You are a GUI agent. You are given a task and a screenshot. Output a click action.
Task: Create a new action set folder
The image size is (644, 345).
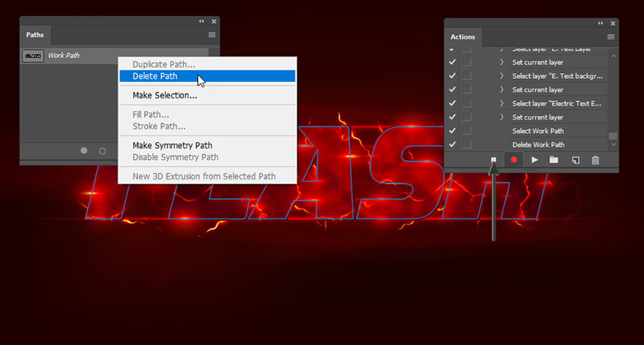pyautogui.click(x=554, y=160)
